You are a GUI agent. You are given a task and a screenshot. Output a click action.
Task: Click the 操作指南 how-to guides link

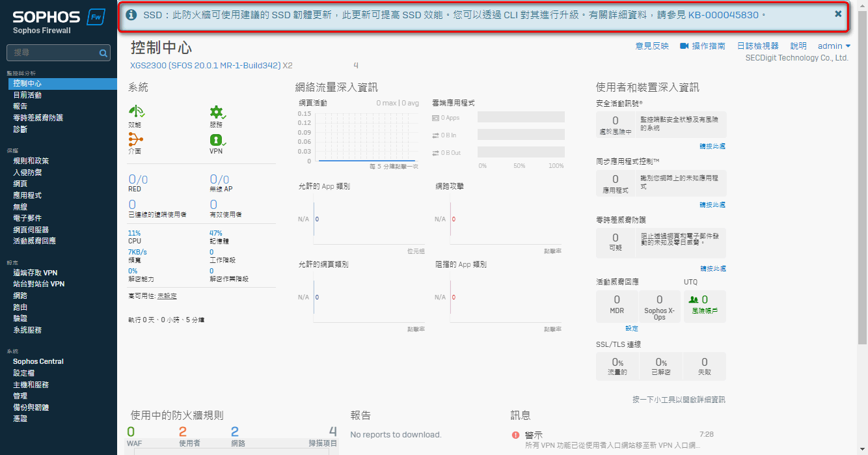(x=709, y=46)
